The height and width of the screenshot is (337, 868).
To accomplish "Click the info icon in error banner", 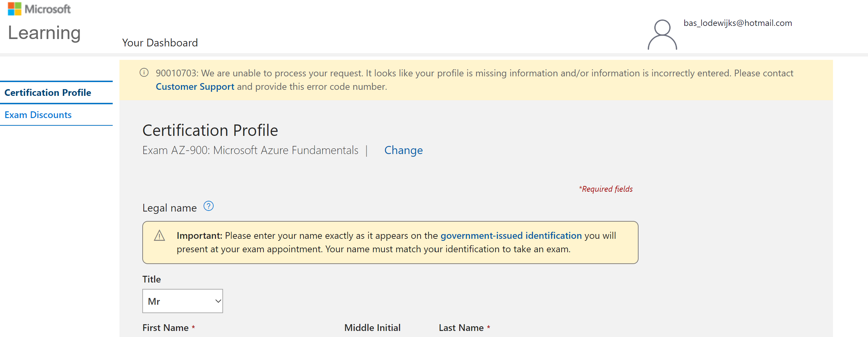I will 144,73.
